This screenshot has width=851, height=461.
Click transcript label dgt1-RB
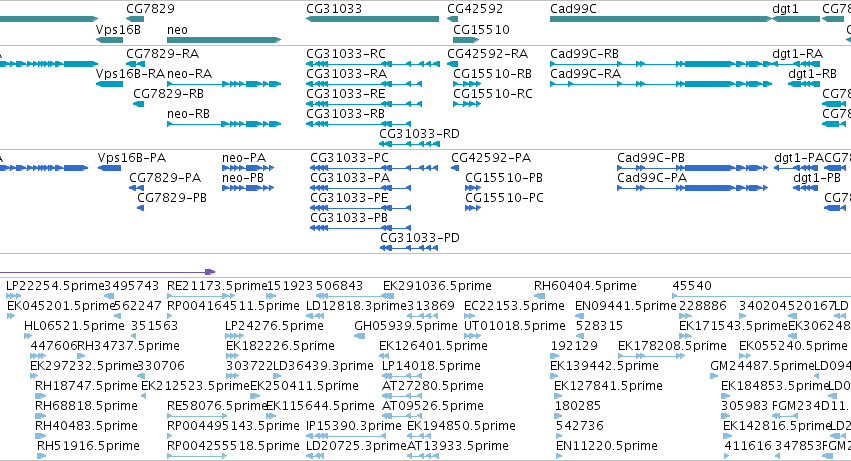[812, 74]
